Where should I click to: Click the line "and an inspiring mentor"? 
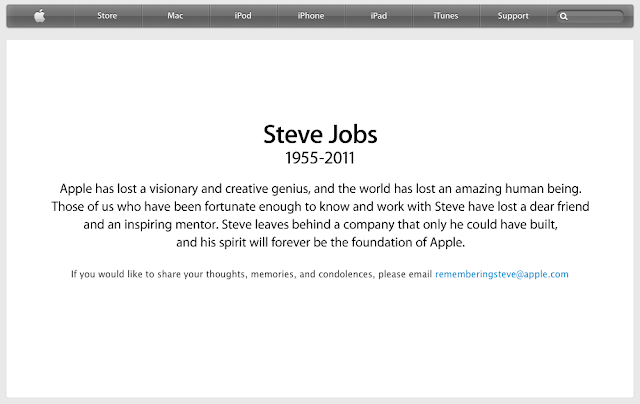click(320, 225)
